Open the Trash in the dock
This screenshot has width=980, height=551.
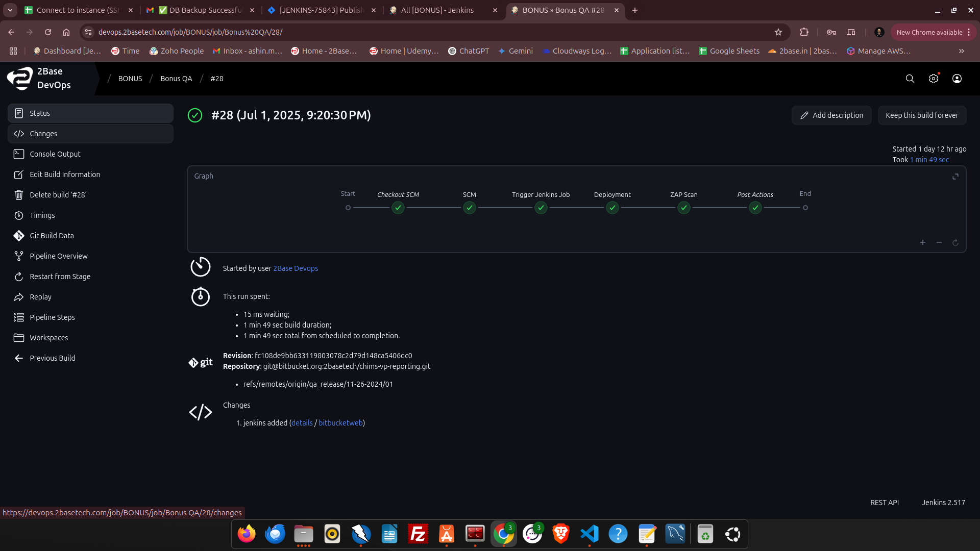point(705,534)
